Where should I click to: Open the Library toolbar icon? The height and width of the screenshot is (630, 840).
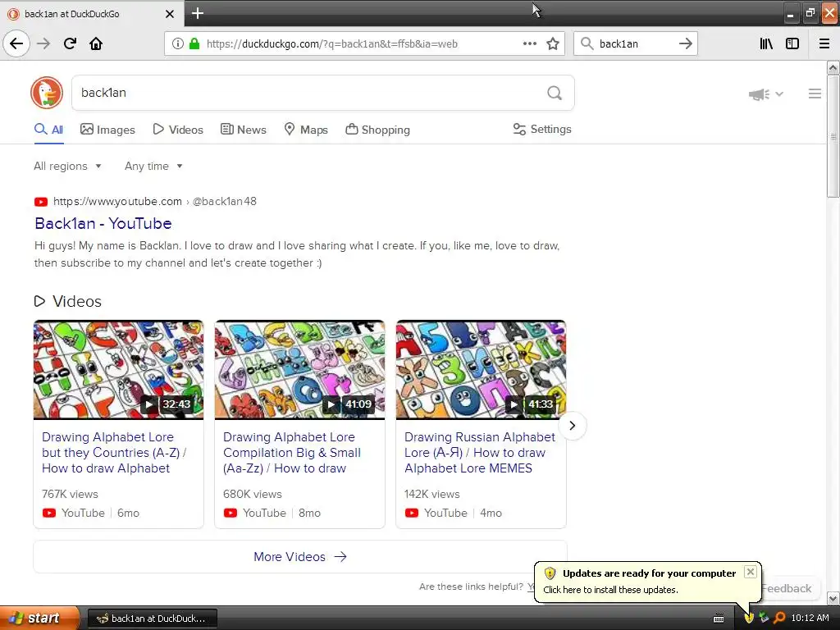pyautogui.click(x=766, y=43)
